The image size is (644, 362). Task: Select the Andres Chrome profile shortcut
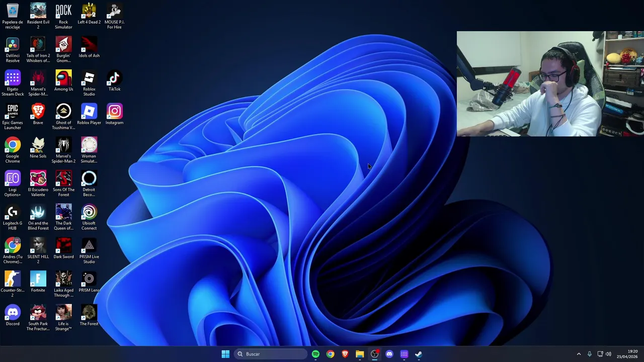[x=13, y=251]
